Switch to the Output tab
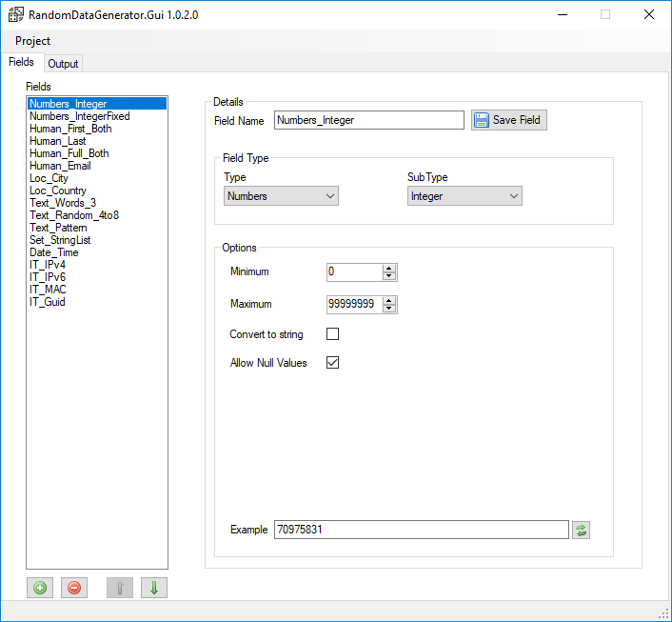The height and width of the screenshot is (622, 672). point(63,64)
